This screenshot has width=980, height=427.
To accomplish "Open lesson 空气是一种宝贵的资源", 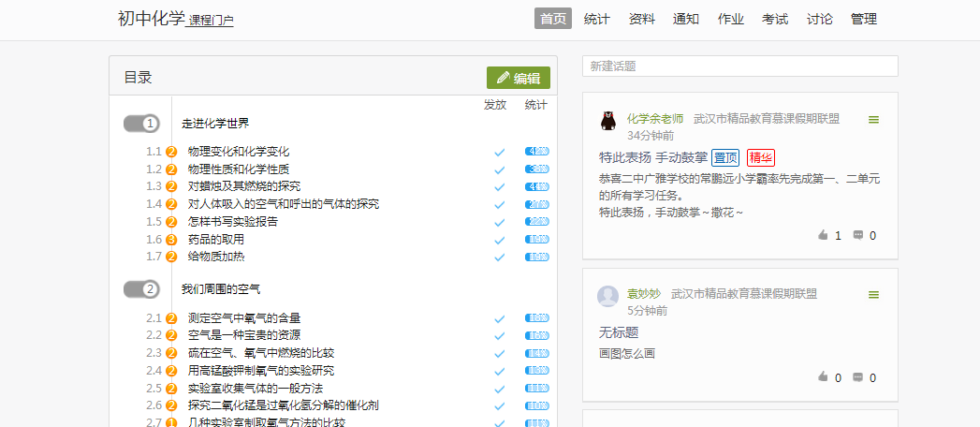I will pyautogui.click(x=244, y=335).
